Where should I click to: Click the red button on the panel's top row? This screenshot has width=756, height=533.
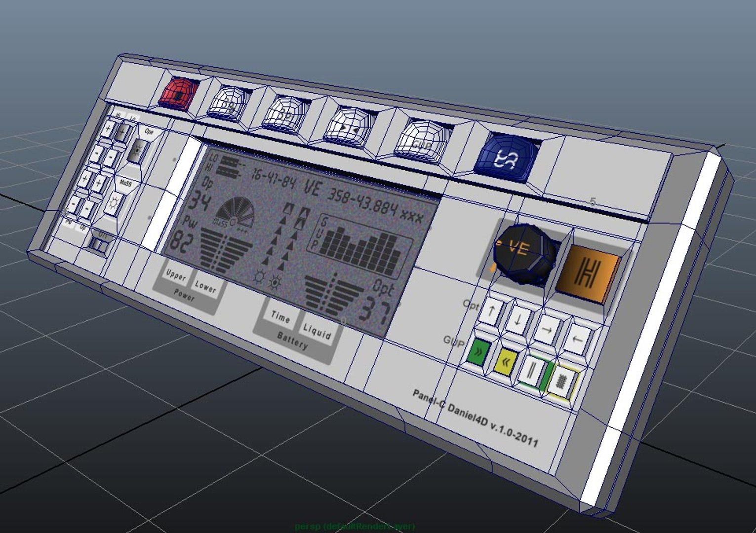pos(179,93)
